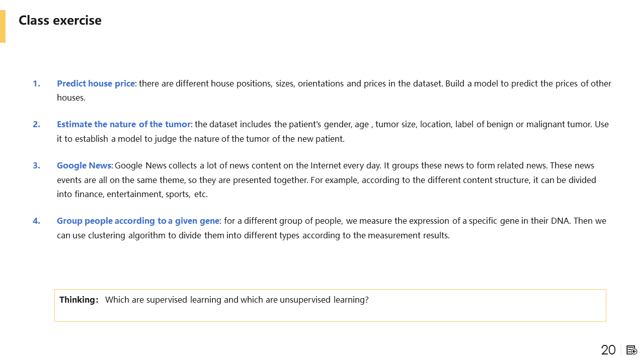Click the blue "Google News" heading
This screenshot has width=644, height=362.
84,165
